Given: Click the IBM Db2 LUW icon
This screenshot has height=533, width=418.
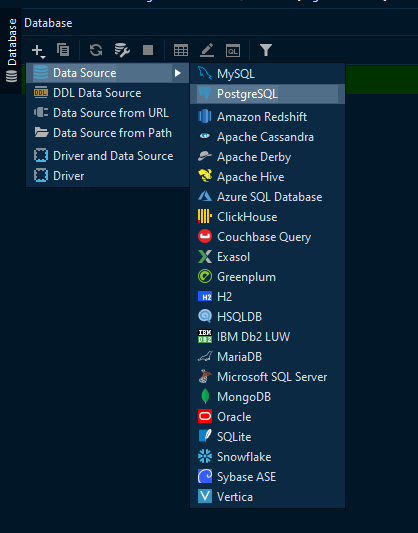Looking at the screenshot, I should (205, 336).
